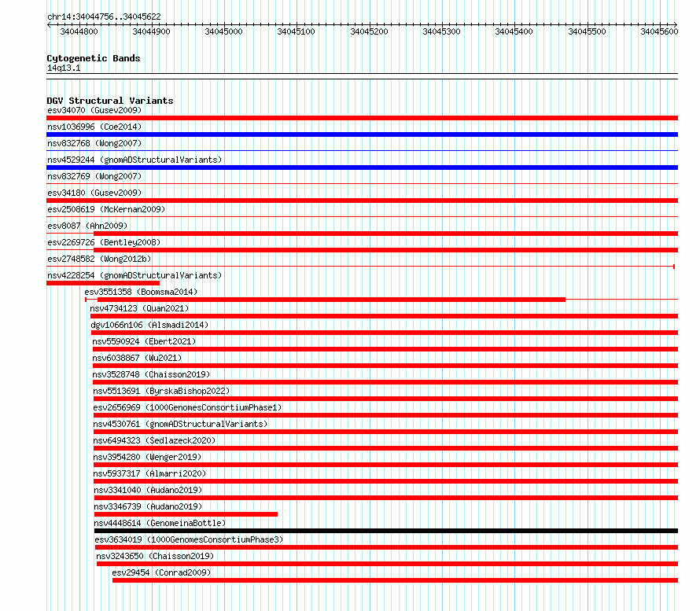Select the nsv3528748 (Chaisson2019) label

151,374
